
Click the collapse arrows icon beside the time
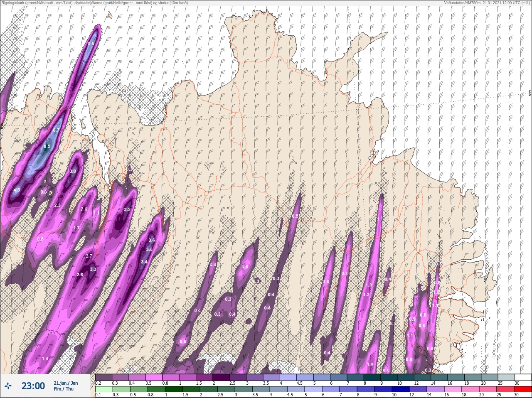8,386
